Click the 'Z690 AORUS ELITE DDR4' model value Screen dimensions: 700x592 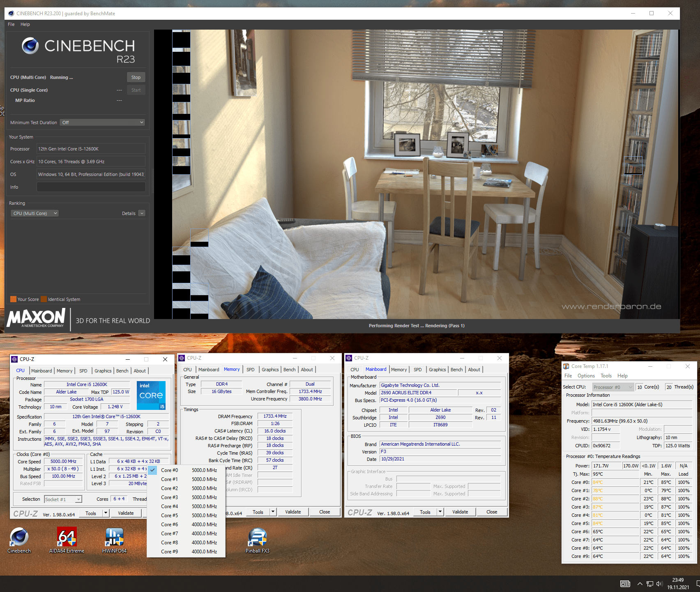click(x=418, y=393)
